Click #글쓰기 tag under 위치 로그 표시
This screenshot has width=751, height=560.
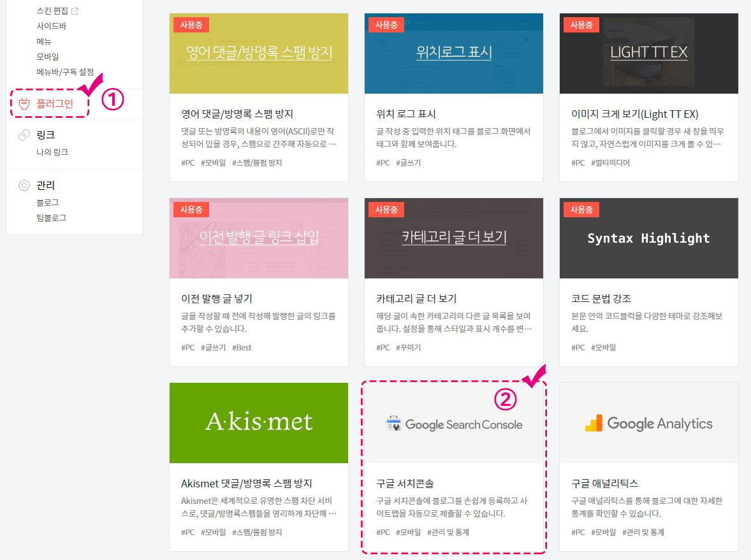click(x=409, y=162)
